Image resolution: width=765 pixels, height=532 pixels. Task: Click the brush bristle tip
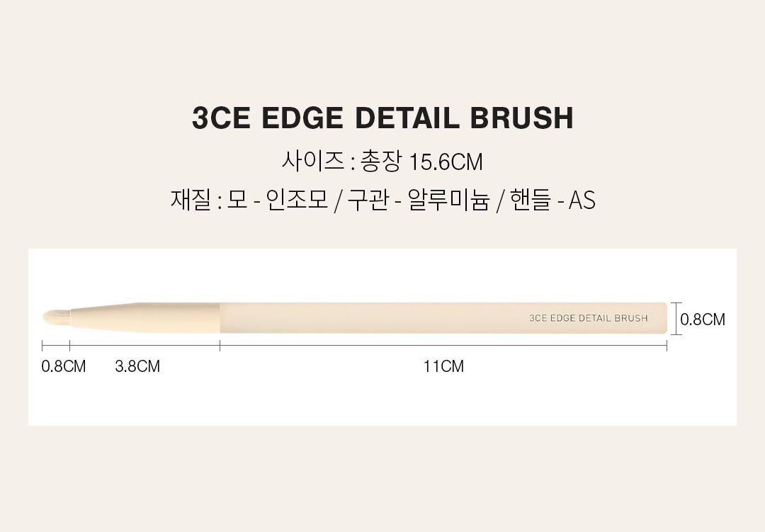[55, 317]
